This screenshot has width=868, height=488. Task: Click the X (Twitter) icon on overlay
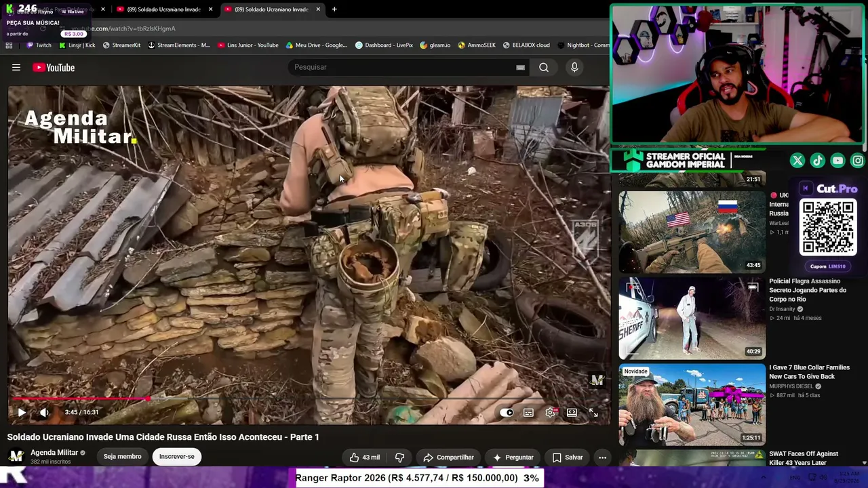pos(797,161)
